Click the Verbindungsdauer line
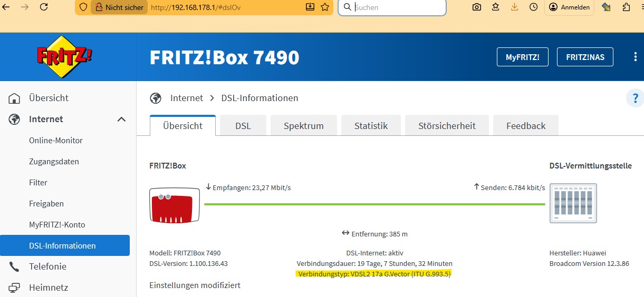Viewport: 644px width, 297px height. (374, 263)
